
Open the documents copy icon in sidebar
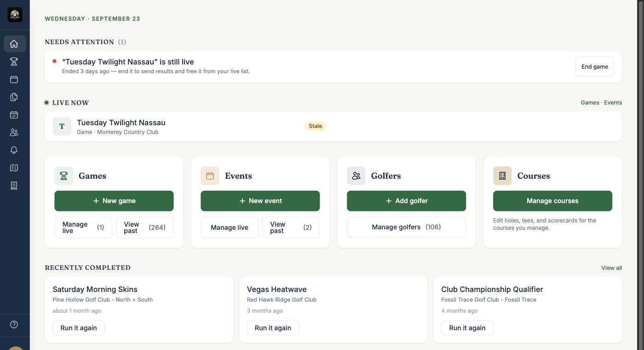[x=14, y=97]
